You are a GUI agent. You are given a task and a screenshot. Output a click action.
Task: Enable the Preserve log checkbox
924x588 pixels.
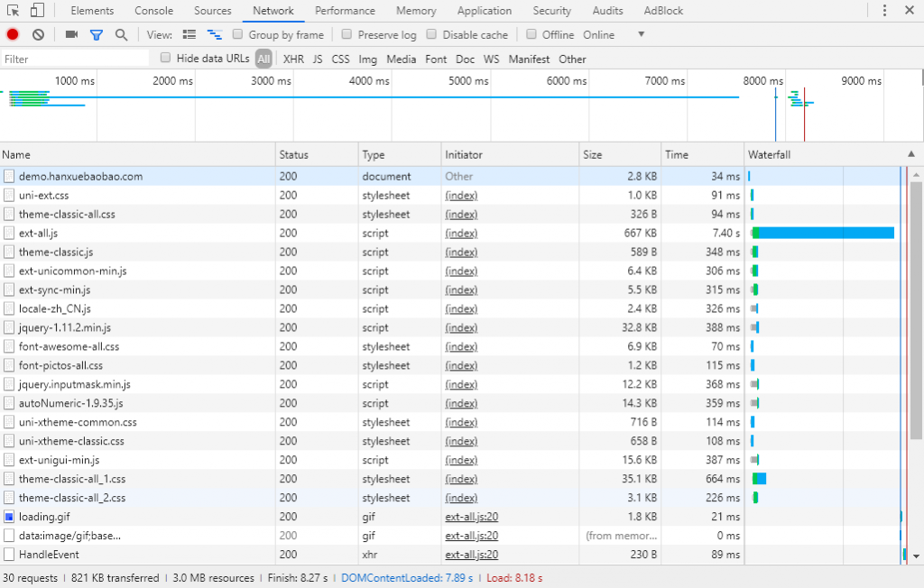[347, 34]
